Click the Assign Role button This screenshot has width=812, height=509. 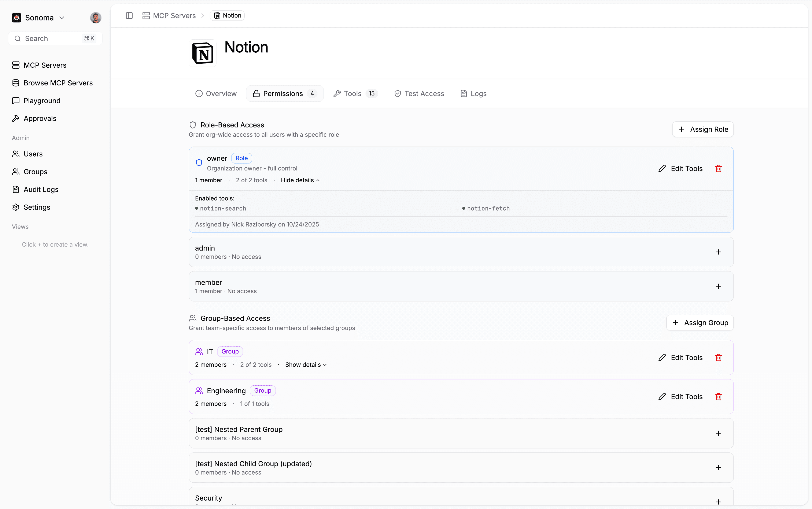click(x=703, y=129)
